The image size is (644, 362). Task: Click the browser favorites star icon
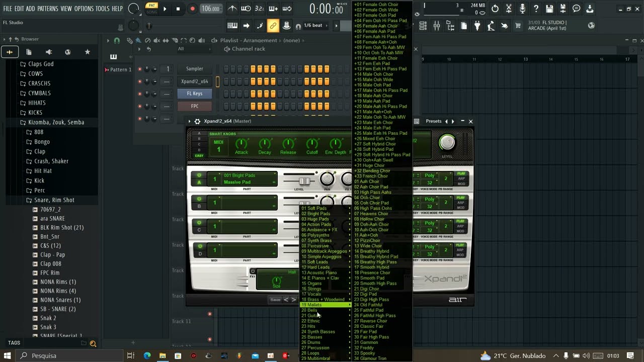point(88,52)
